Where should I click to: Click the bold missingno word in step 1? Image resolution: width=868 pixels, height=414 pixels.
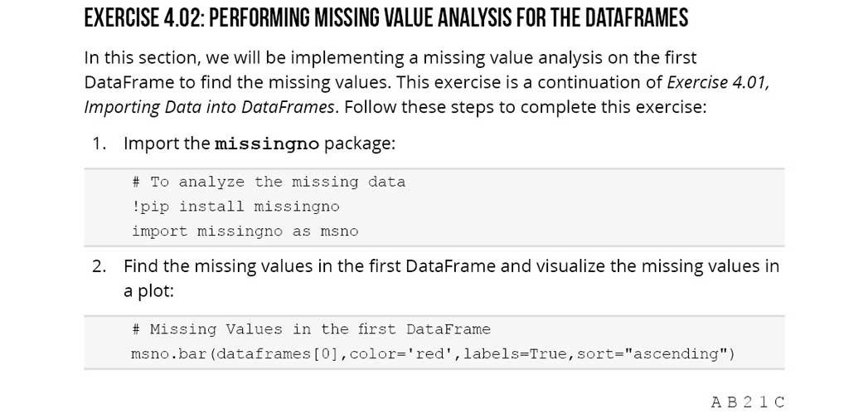[266, 144]
